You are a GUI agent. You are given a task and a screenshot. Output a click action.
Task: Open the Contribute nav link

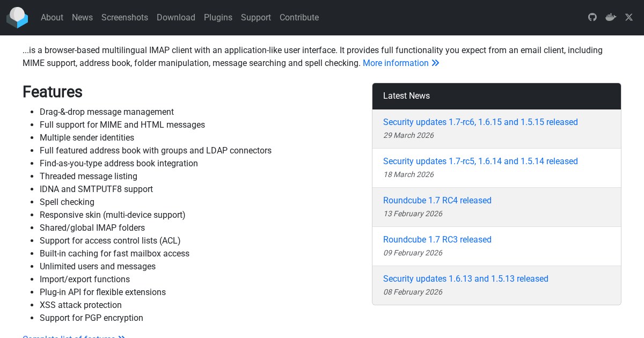coord(299,17)
